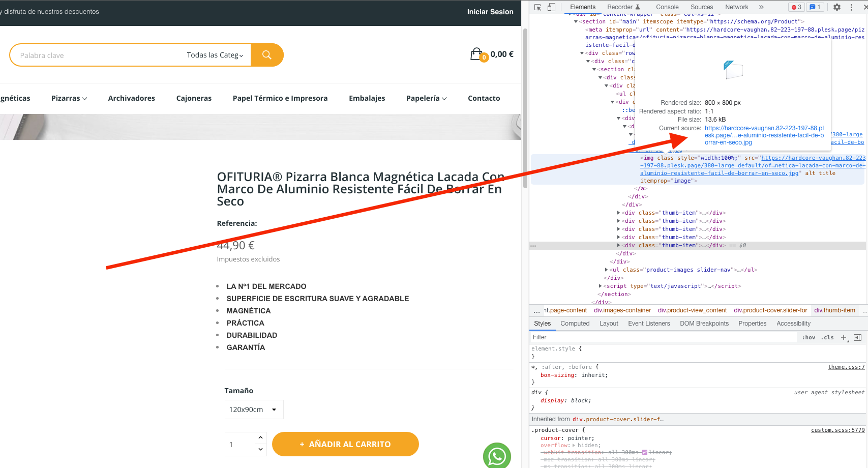Screen dimensions: 868x468
Task: Open the transition timing bezier swatch
Action: (645, 452)
